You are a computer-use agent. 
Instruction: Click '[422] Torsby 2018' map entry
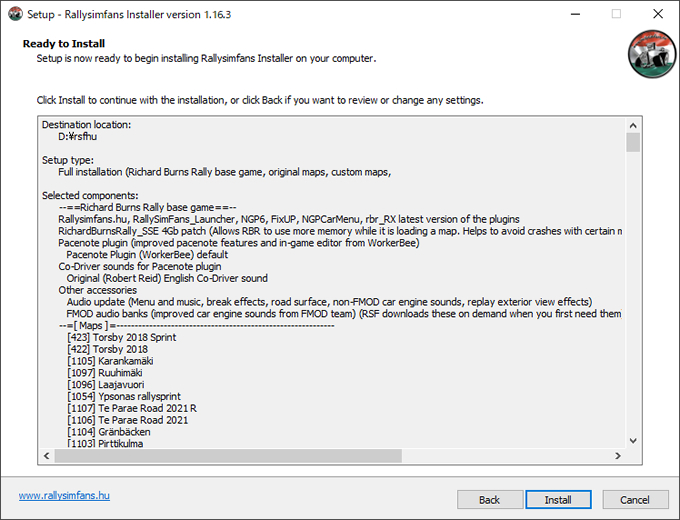108,349
